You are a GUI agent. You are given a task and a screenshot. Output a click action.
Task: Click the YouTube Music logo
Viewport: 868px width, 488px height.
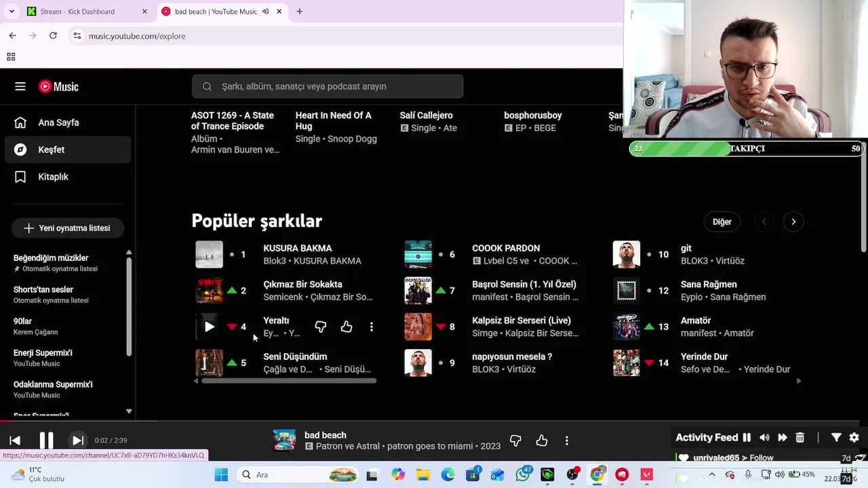coord(58,86)
